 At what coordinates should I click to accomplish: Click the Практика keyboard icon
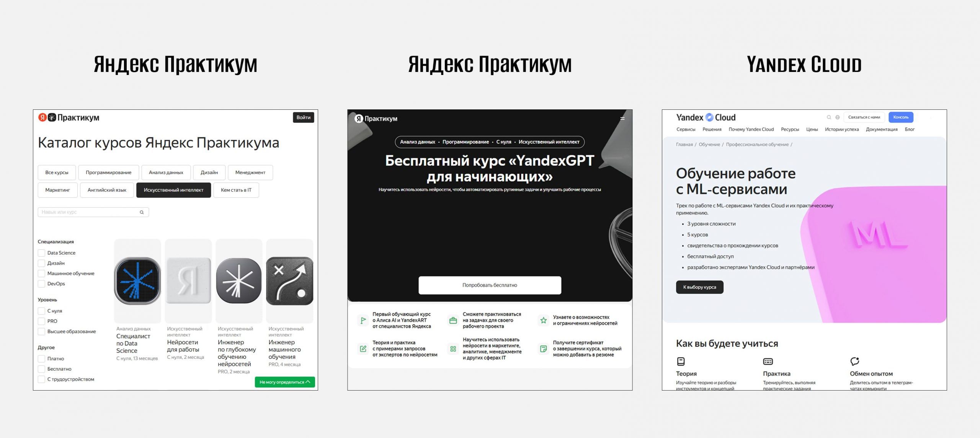pyautogui.click(x=768, y=361)
